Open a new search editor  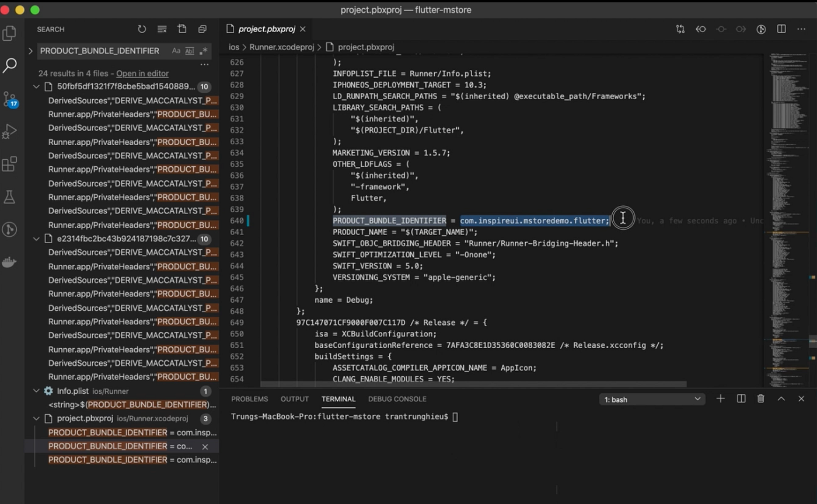pyautogui.click(x=182, y=29)
